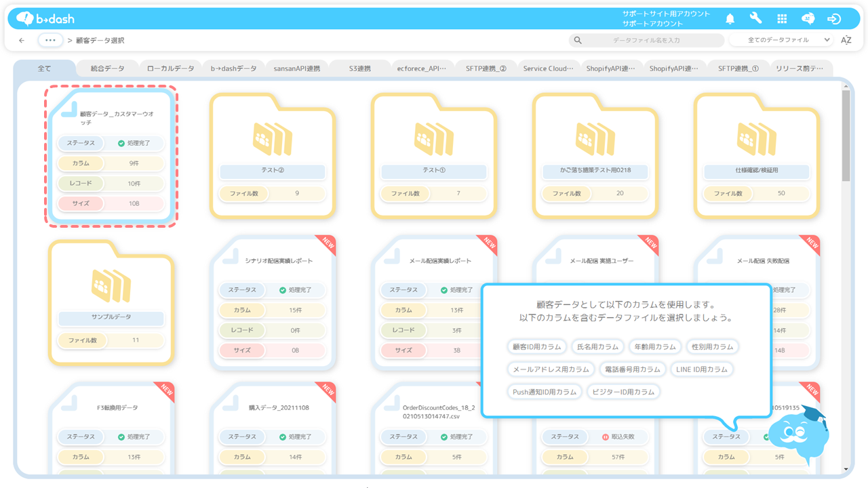Open the 仕様確認/検証用 folder icon
The width and height of the screenshot is (868, 488).
(x=757, y=138)
